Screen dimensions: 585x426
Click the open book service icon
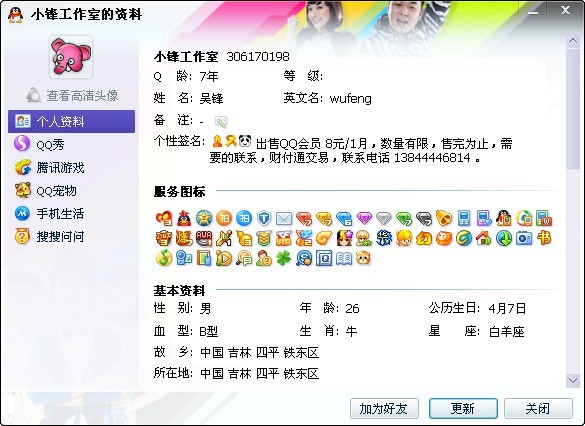point(344,258)
